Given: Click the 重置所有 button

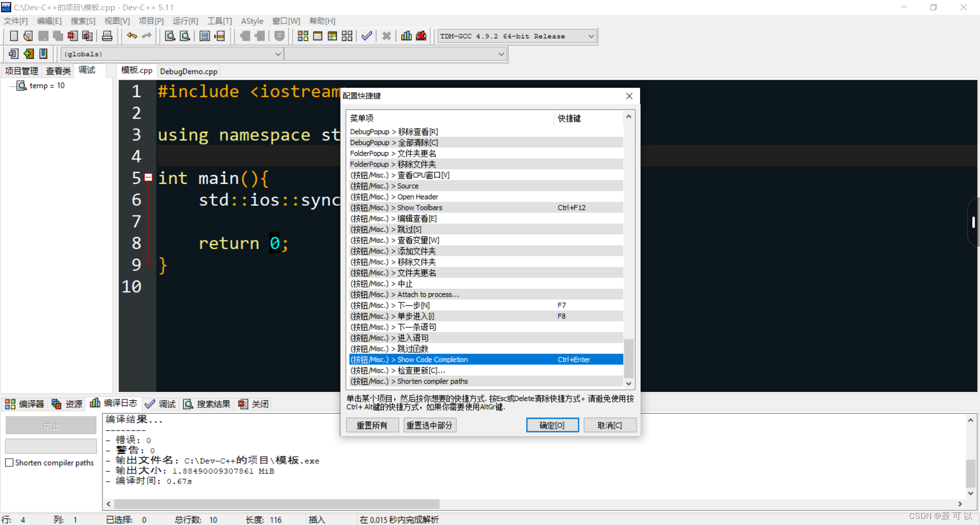Looking at the screenshot, I should coord(373,425).
